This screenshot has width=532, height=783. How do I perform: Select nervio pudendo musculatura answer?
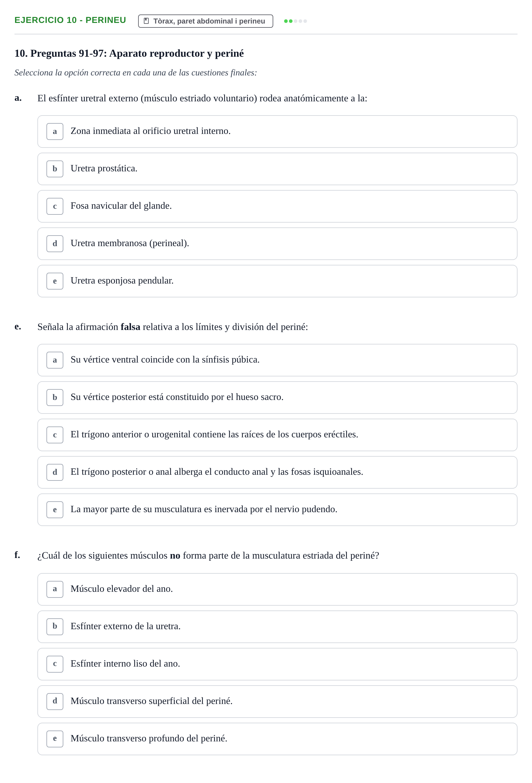point(277,509)
